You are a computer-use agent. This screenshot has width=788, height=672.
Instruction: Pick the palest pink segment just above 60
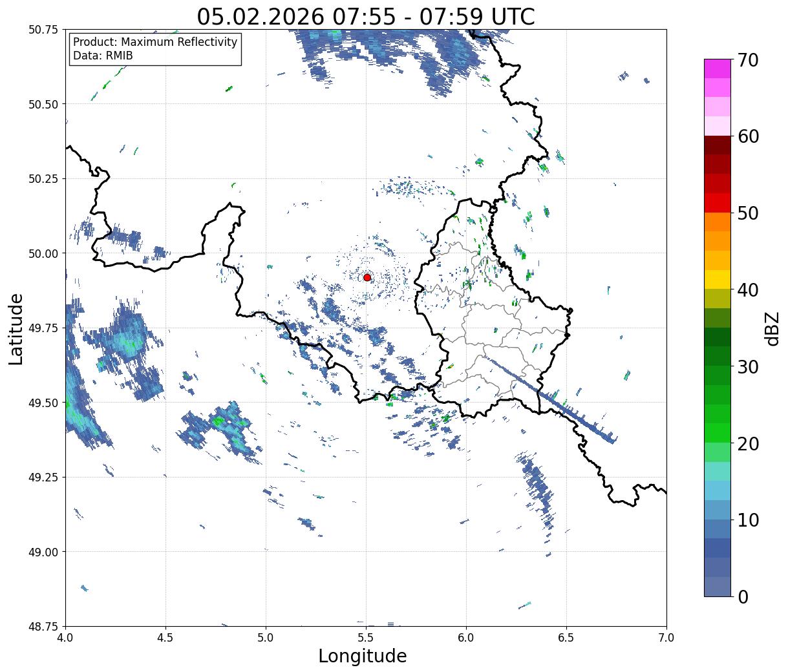tap(718, 126)
